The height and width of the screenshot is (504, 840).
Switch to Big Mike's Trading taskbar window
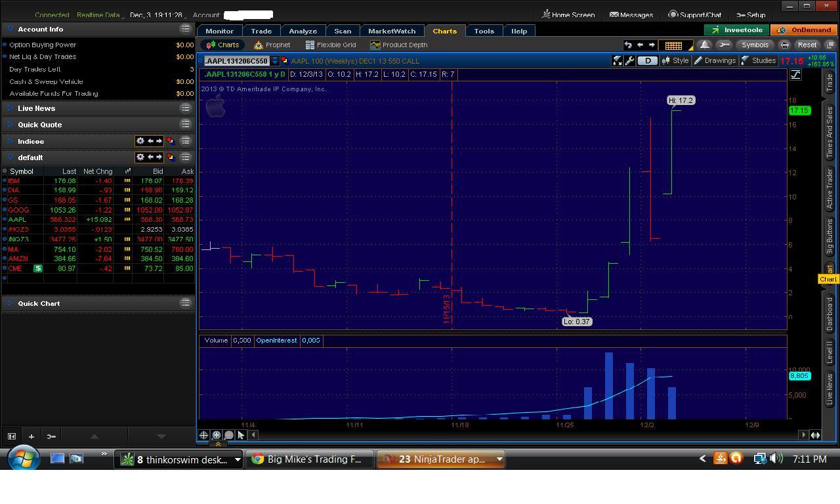click(x=310, y=459)
